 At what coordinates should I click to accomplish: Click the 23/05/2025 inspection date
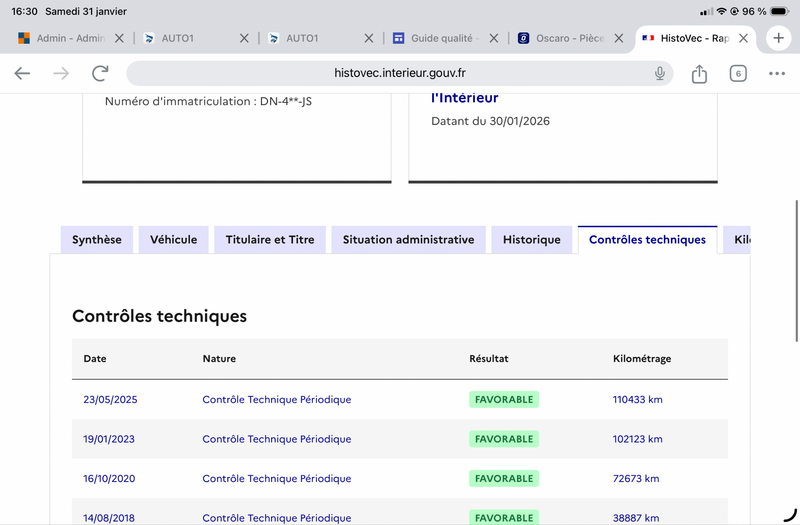(110, 400)
